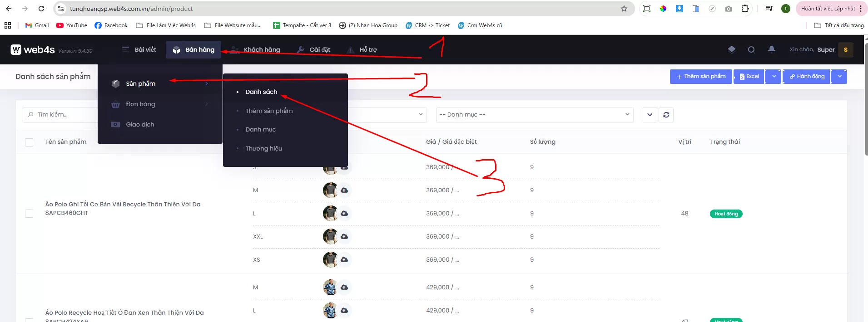Viewport: 868px width, 322px height.
Task: Click the layers icon in header
Action: [731, 49]
